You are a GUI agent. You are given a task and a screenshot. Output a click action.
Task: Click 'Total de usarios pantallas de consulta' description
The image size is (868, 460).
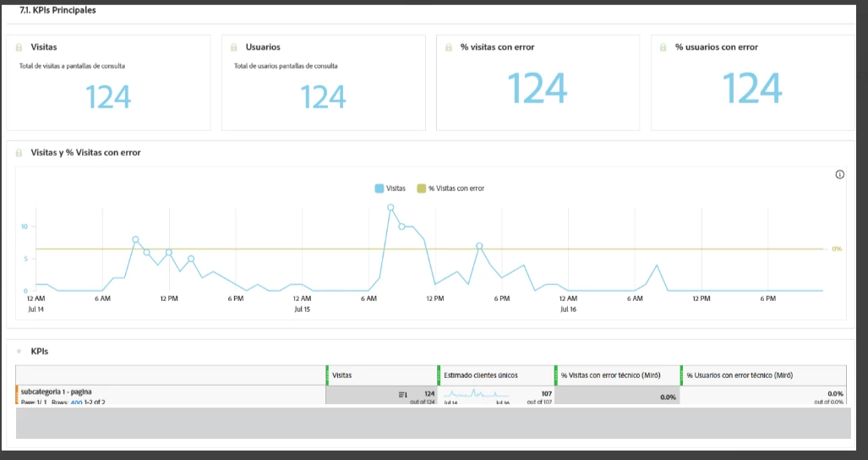[286, 66]
